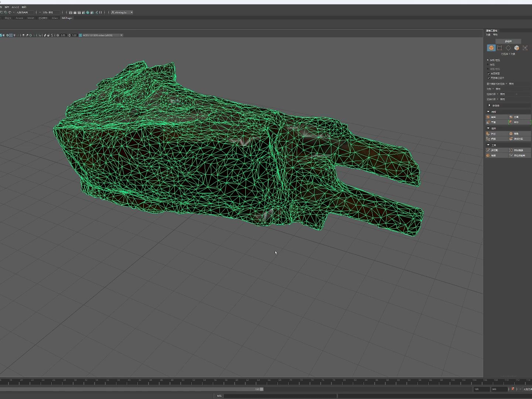The height and width of the screenshot is (399, 532).
Task: Click the range slider handle at 120
Action: pyautogui.click(x=262, y=389)
